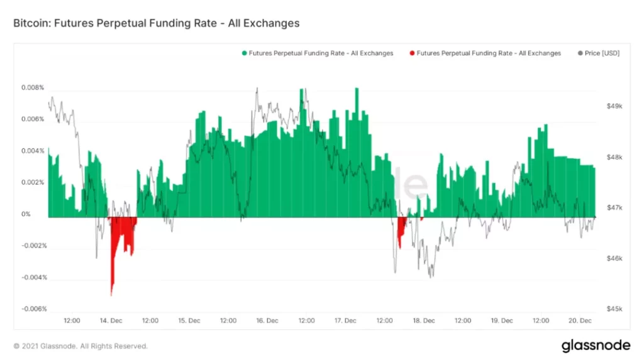Click the $47k price axis label

pyautogui.click(x=613, y=207)
